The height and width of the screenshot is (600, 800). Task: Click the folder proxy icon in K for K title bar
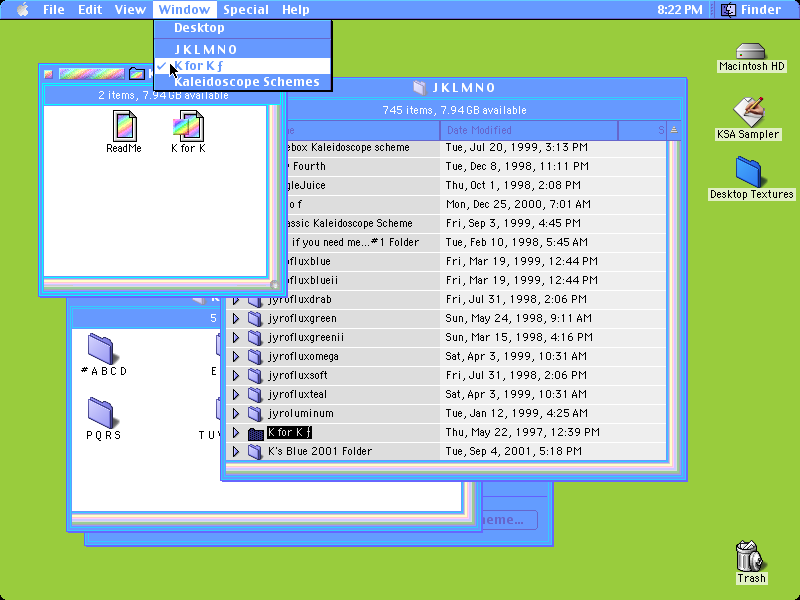coord(137,73)
